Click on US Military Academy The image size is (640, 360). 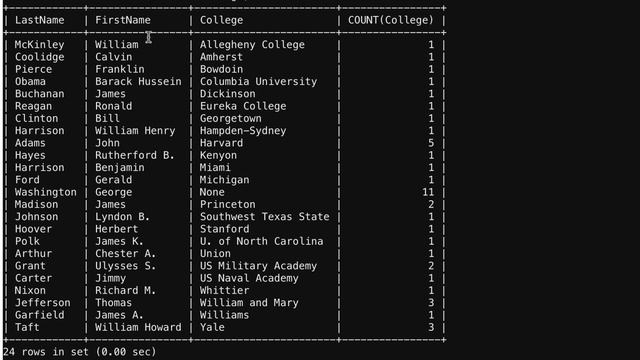coord(258,266)
